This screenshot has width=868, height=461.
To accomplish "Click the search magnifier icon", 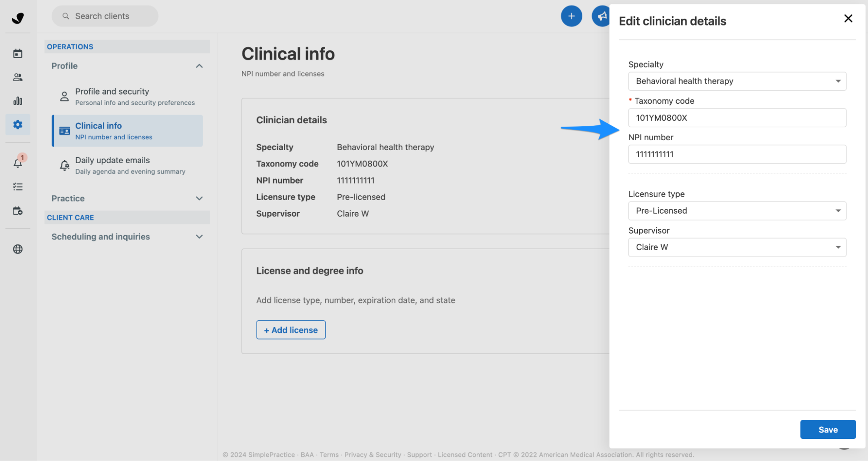I will click(66, 16).
